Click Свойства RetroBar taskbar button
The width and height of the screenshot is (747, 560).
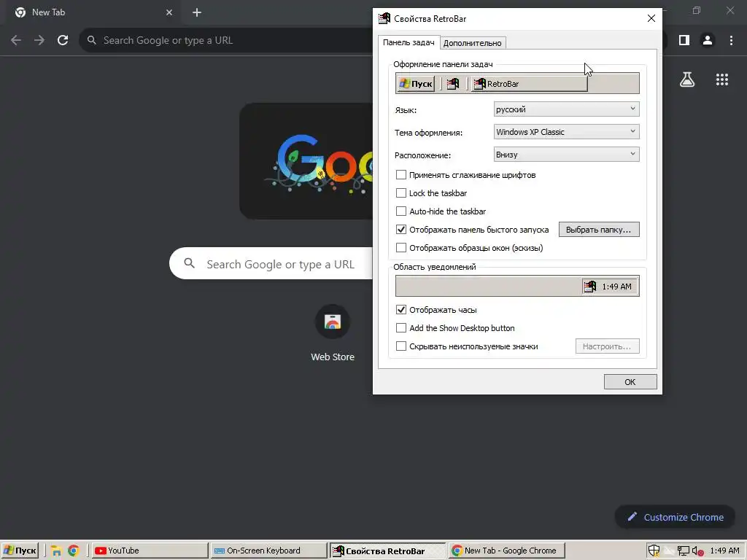point(388,551)
